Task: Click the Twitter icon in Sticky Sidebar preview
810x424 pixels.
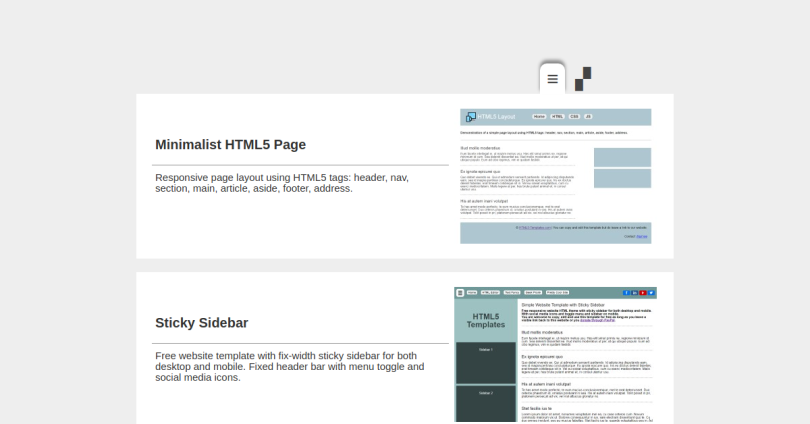Action: point(651,293)
